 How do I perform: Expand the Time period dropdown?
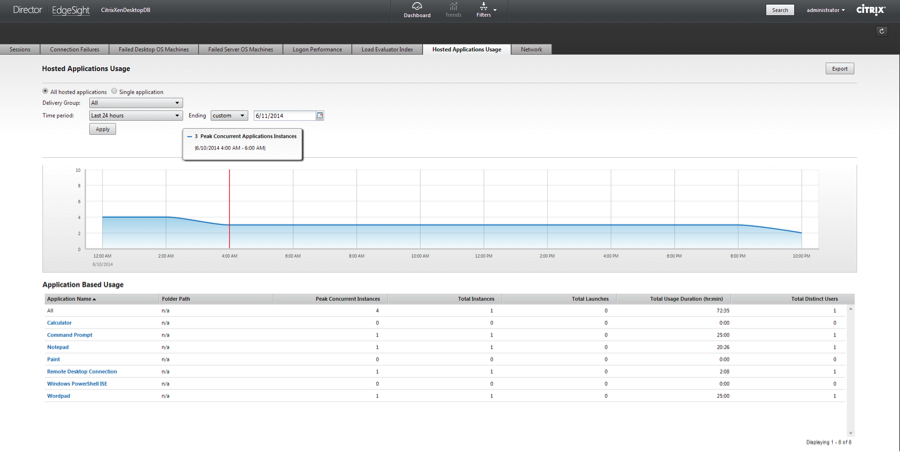point(135,116)
